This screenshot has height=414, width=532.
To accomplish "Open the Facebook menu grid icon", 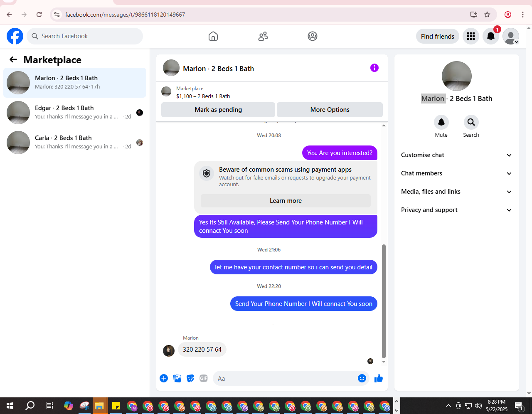I will pos(471,36).
